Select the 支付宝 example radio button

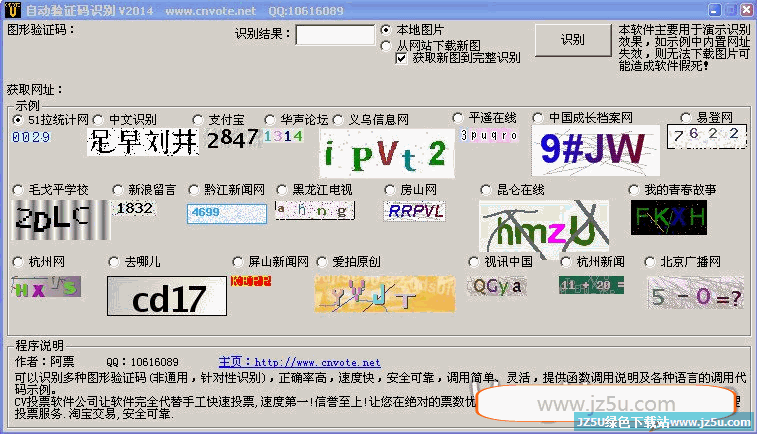pyautogui.click(x=197, y=119)
